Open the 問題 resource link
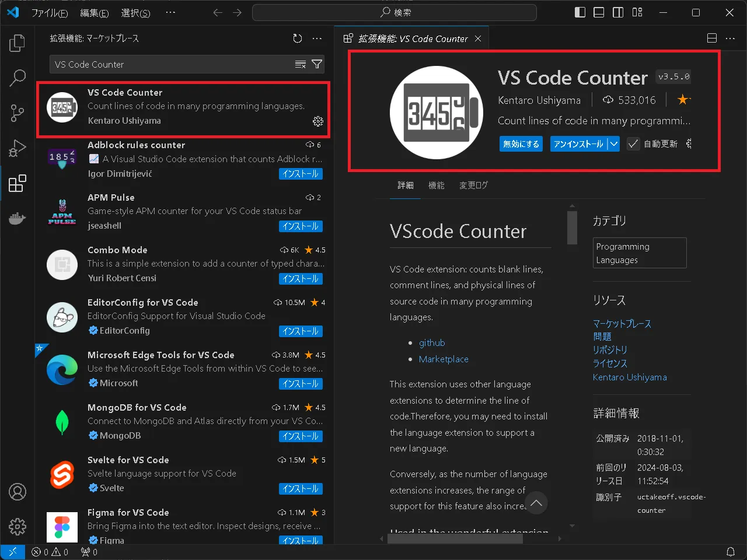 click(602, 337)
